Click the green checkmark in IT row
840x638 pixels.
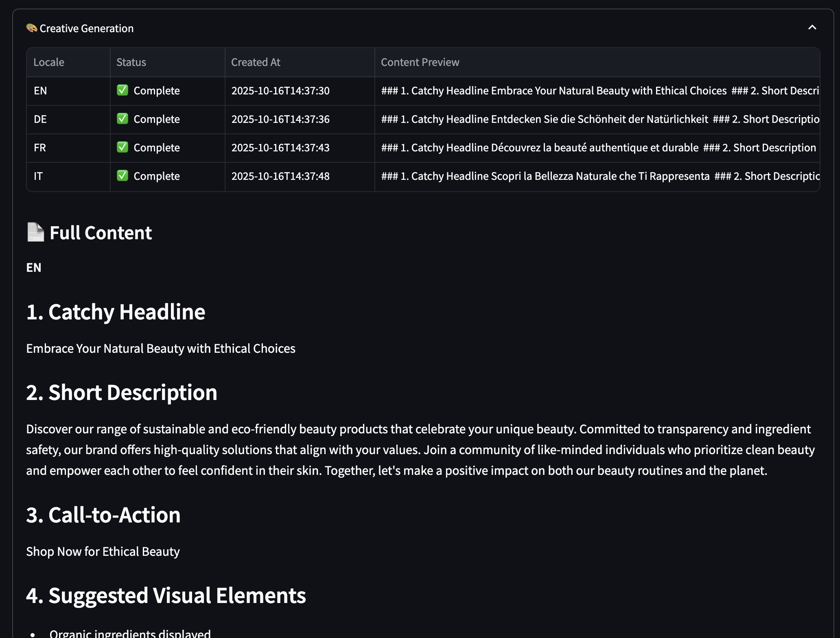(122, 176)
